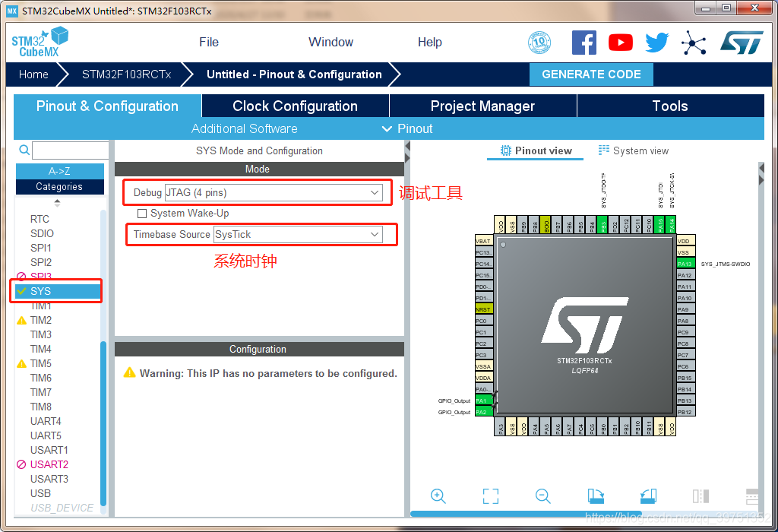Click the PA13 pin on chip

coord(686,264)
